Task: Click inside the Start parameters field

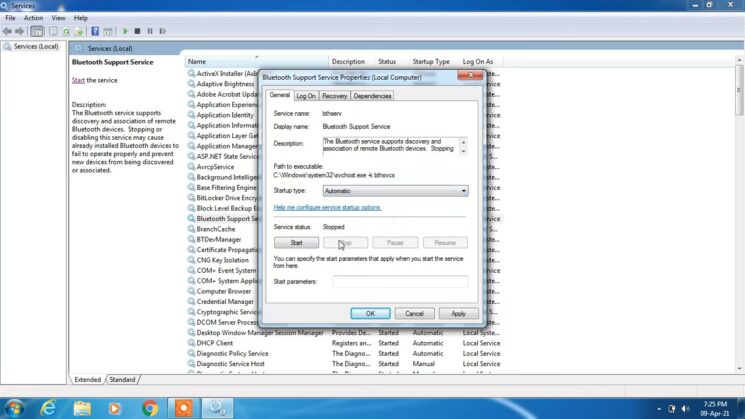Action: pos(400,282)
